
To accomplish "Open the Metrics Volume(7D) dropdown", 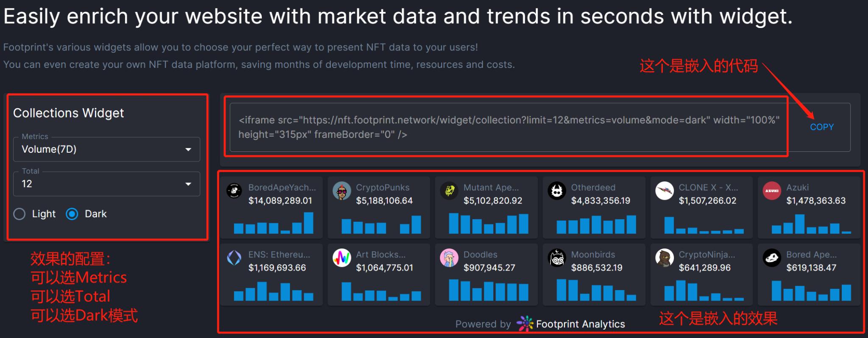I will pos(106,149).
